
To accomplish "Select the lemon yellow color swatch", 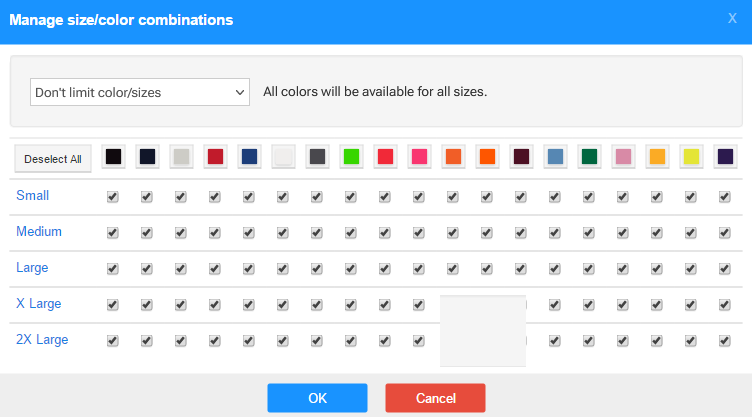I will point(692,156).
